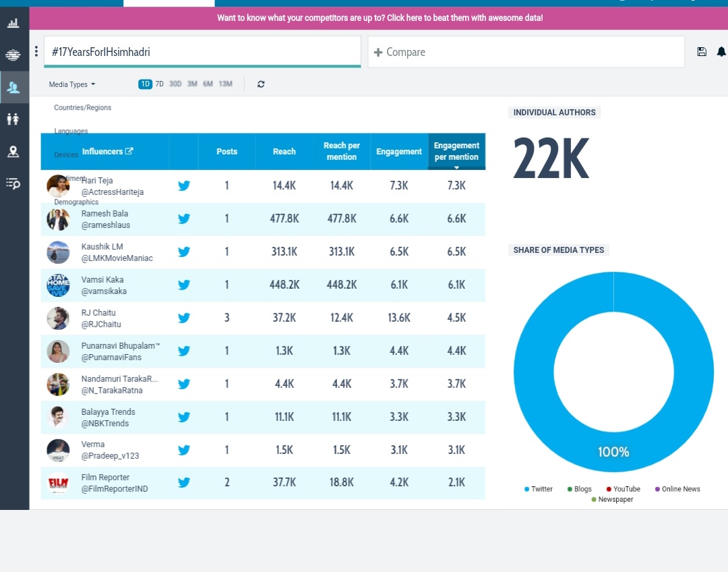
Task: Open the Demographics filter
Action: [x=76, y=202]
